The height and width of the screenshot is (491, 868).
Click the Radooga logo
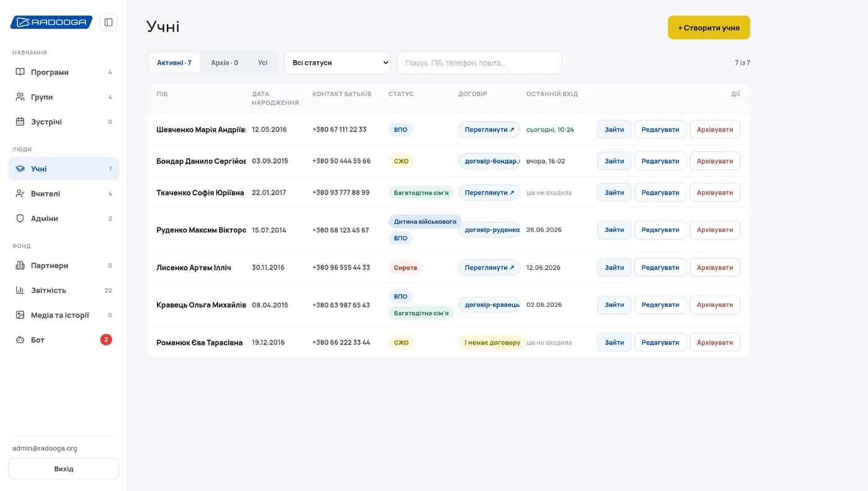(51, 22)
